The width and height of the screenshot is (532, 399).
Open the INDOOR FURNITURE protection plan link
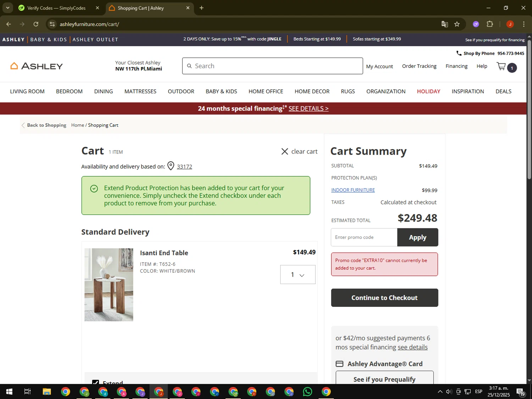point(353,190)
